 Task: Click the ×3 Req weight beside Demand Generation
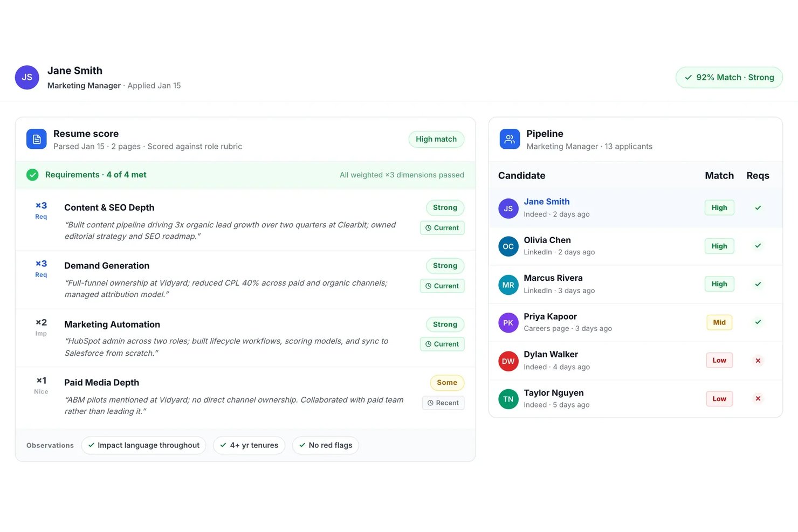[x=41, y=269]
